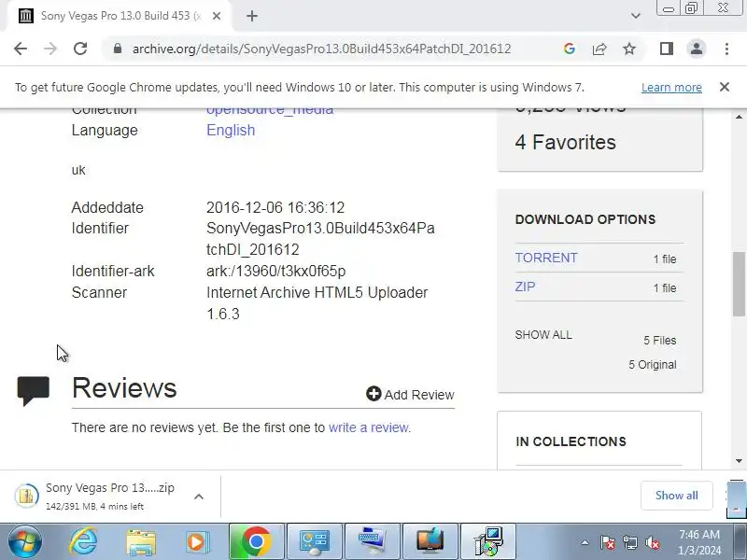Open the volume tray icon
The width and height of the screenshot is (747, 560).
click(652, 542)
